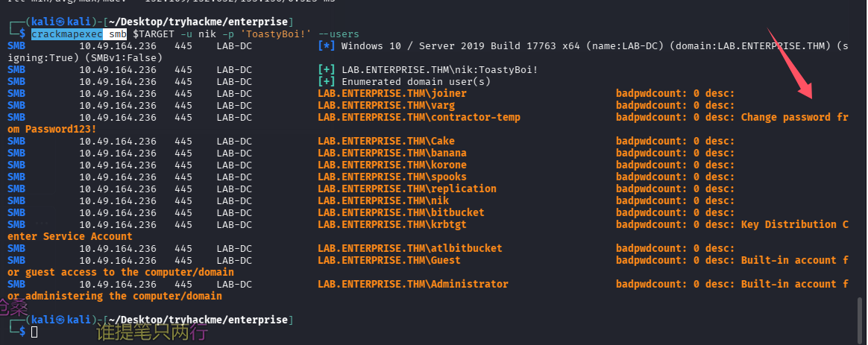Click the terminal cursor block at bottom prompt

click(34, 332)
